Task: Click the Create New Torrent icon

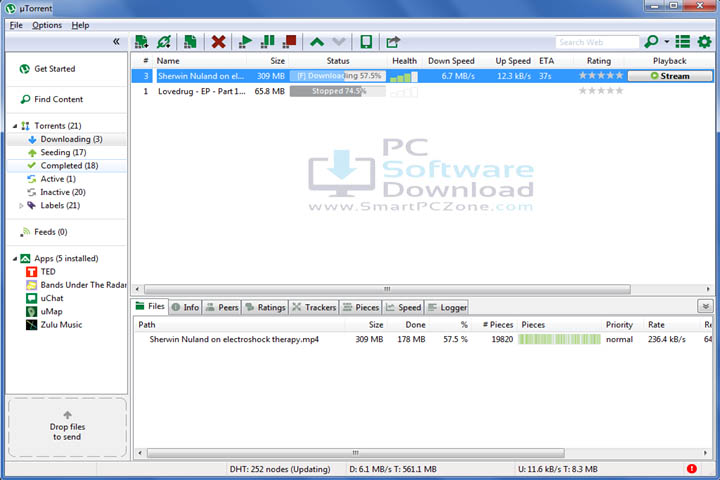Action: (190, 42)
